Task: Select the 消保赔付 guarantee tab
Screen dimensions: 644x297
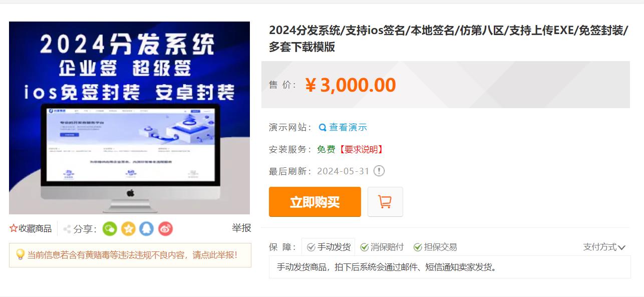Action: [x=382, y=247]
